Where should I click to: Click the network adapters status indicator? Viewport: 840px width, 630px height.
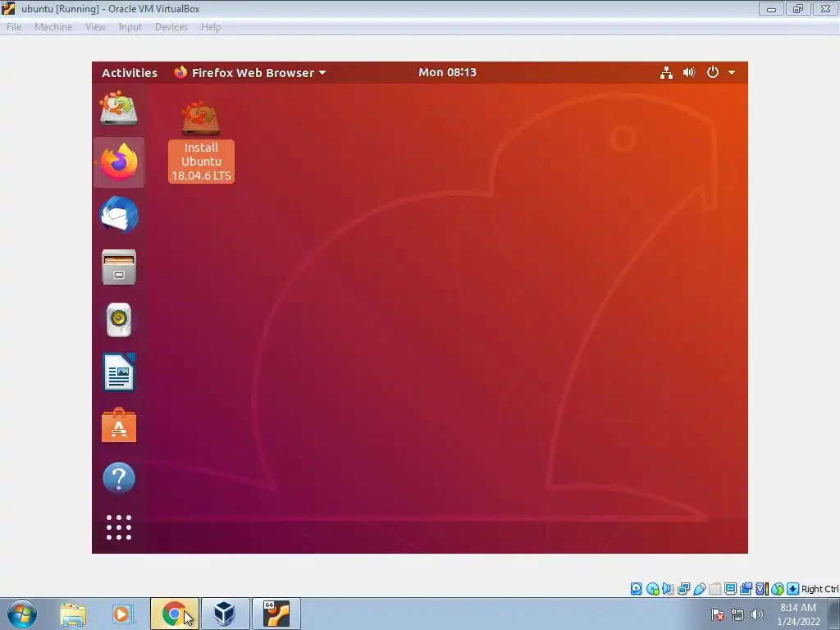tap(683, 589)
